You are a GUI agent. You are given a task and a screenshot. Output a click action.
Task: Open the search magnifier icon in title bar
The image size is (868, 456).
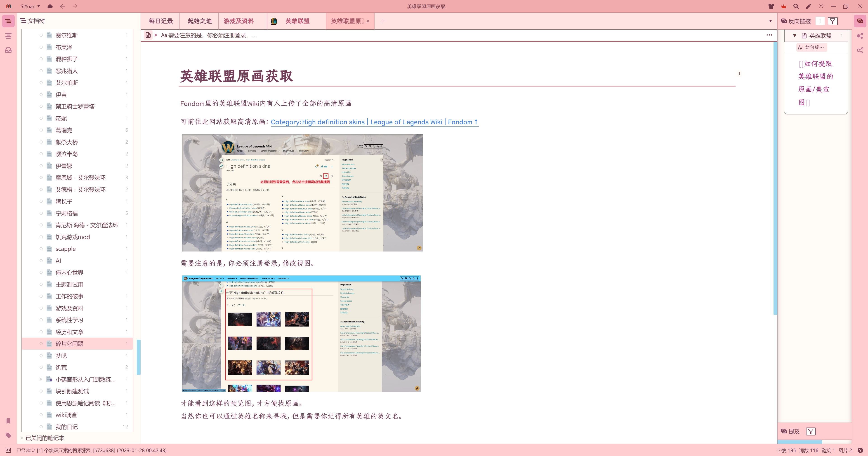tap(796, 6)
